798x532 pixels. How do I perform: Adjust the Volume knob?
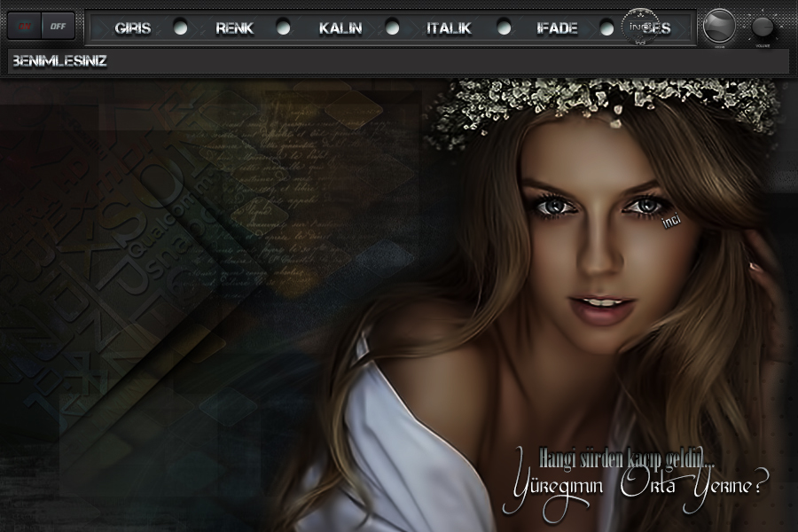click(x=762, y=27)
